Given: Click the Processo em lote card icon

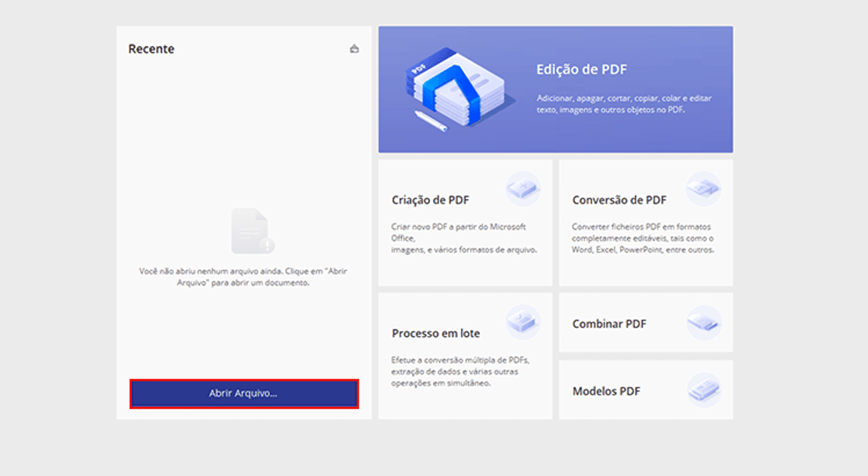Looking at the screenshot, I should coord(523,321).
